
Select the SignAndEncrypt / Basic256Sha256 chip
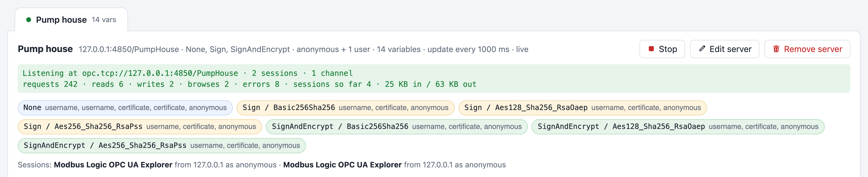click(x=397, y=127)
